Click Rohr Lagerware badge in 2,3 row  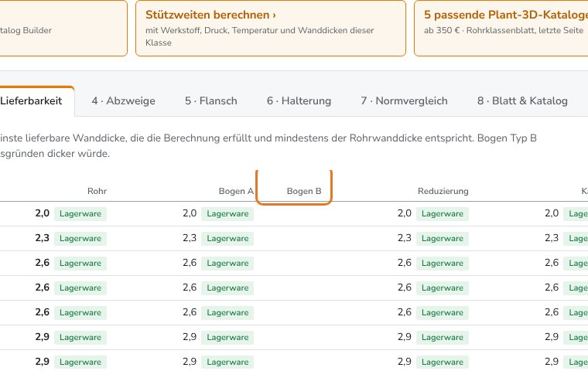point(80,238)
